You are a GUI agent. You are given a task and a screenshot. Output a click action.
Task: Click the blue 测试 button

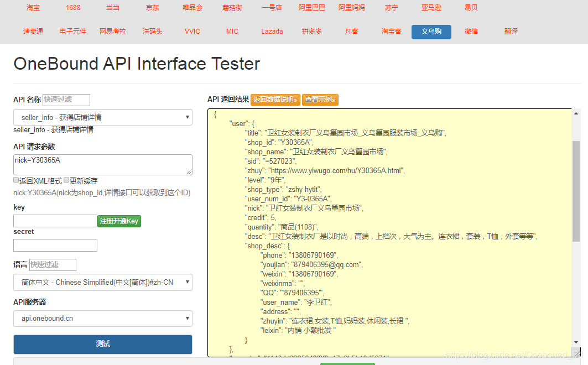(x=103, y=344)
